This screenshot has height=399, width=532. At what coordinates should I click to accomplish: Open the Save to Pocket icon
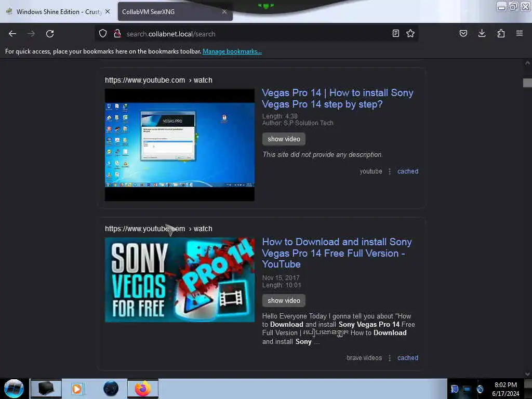[463, 34]
